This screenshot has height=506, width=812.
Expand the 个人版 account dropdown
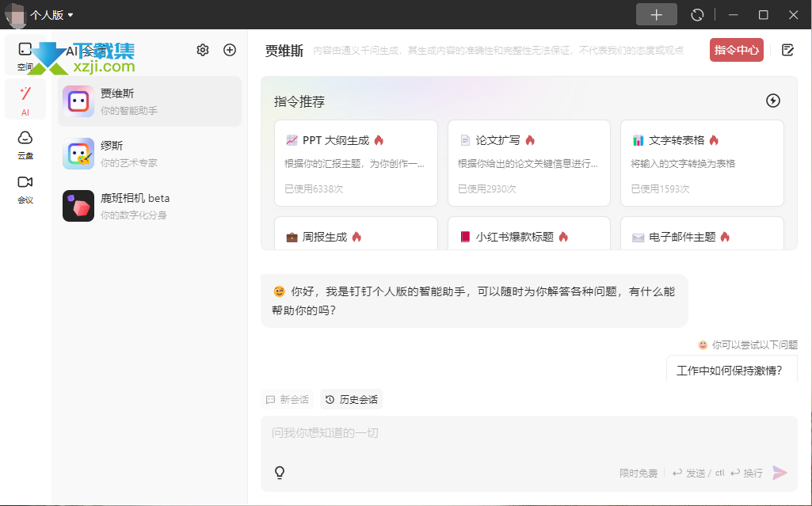tap(51, 15)
